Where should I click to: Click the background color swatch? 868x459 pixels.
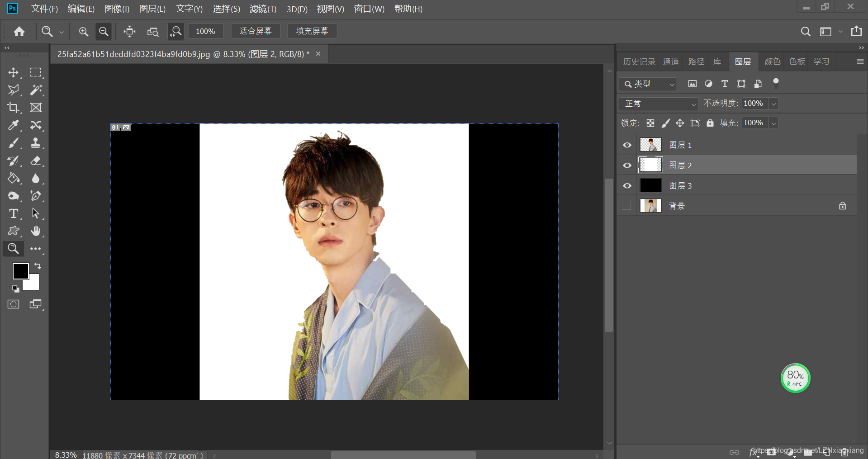pyautogui.click(x=33, y=284)
